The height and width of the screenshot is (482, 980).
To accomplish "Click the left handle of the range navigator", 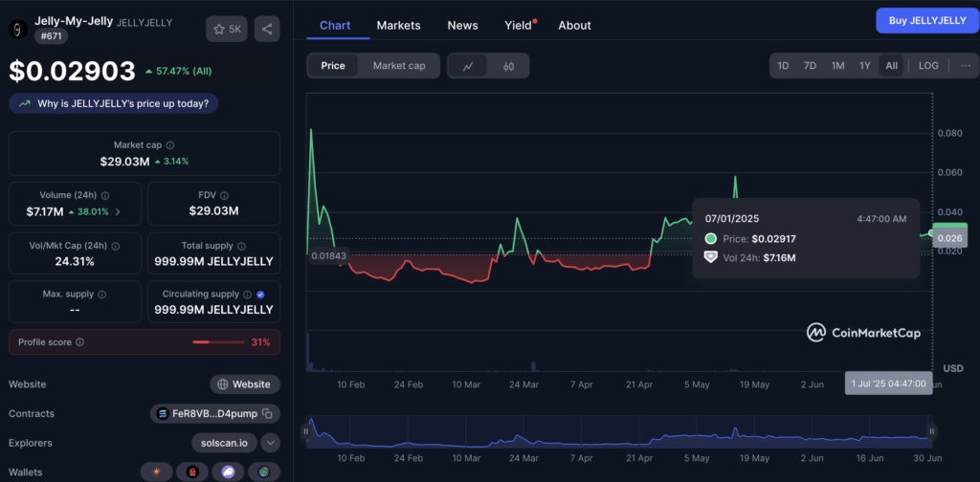I will click(x=306, y=430).
